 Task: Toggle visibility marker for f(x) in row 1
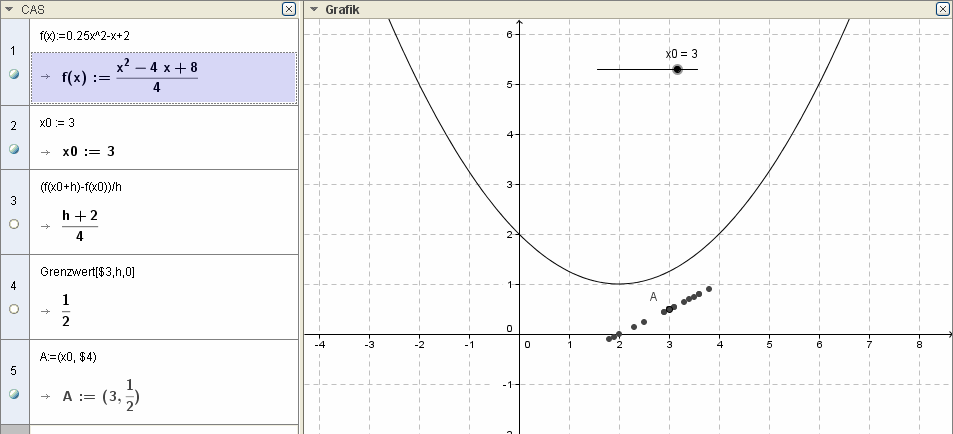[x=14, y=75]
